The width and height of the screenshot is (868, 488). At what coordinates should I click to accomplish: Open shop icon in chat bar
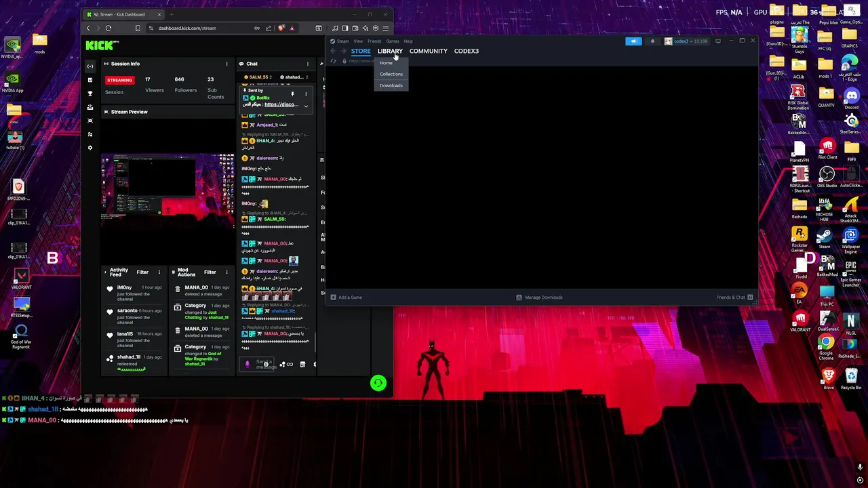pos(302,365)
